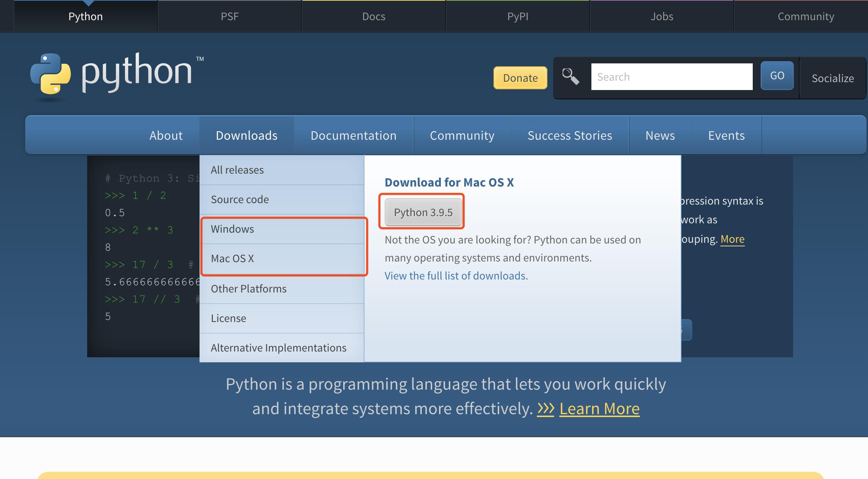This screenshot has height=479, width=868.
Task: Click the Python 3.9.5 download button
Action: pos(423,211)
